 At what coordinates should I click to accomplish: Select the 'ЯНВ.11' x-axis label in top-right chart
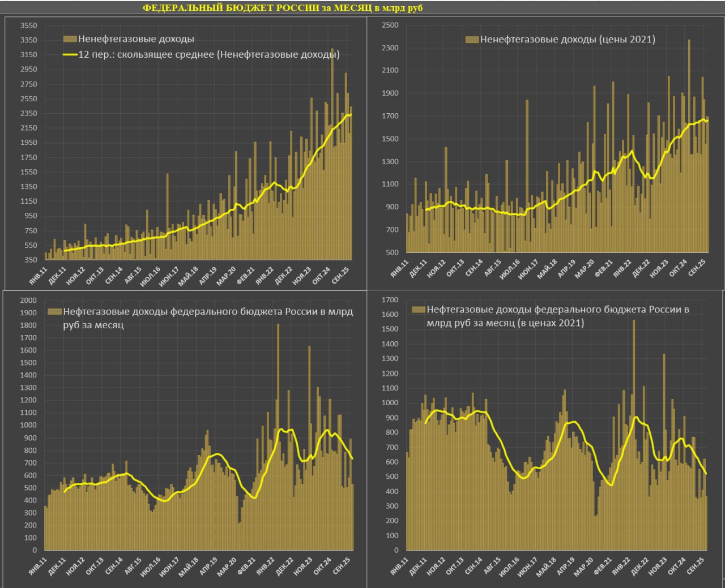coord(399,268)
